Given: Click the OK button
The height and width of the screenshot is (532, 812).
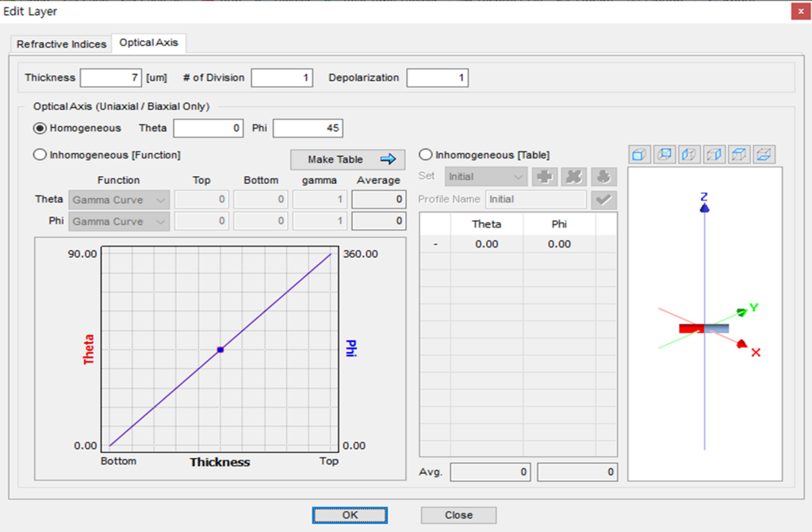Looking at the screenshot, I should pyautogui.click(x=350, y=515).
